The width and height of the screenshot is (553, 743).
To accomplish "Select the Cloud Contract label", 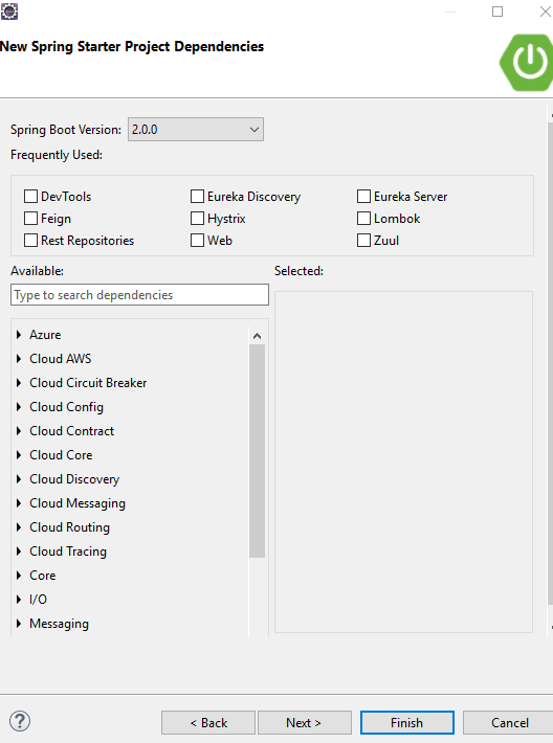I will tap(72, 431).
